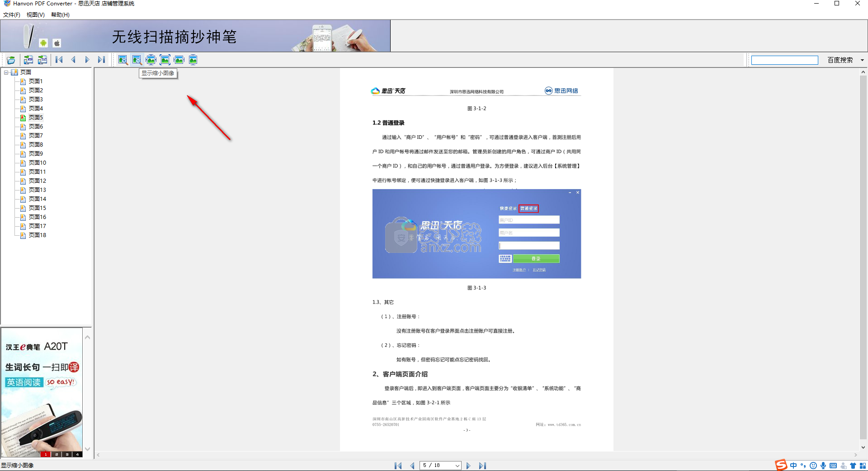Toggle Chinese input mode 中 icon
The image size is (868, 471).
click(x=793, y=466)
